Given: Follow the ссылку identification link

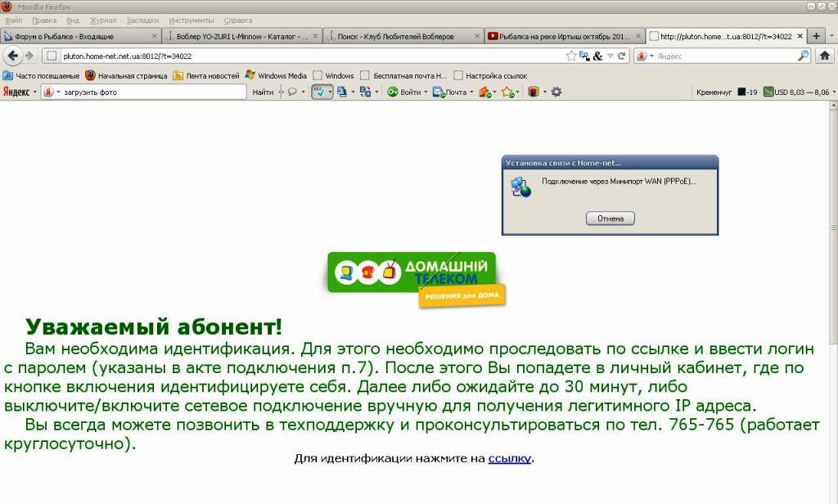Looking at the screenshot, I should tap(510, 459).
